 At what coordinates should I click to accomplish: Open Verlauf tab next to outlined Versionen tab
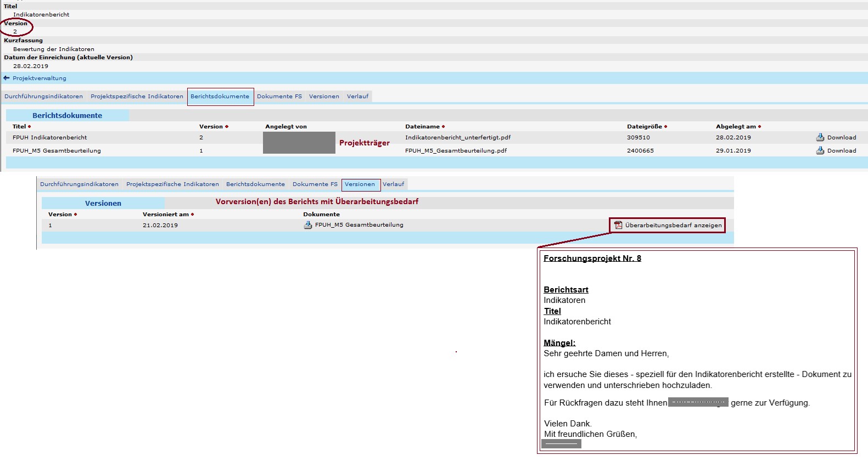pos(393,184)
